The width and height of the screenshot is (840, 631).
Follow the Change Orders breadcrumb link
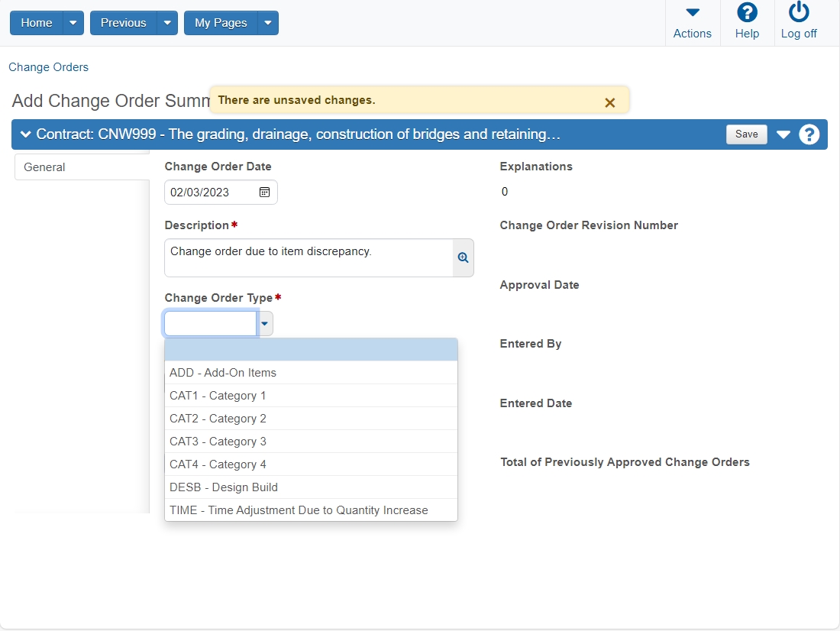[x=48, y=67]
